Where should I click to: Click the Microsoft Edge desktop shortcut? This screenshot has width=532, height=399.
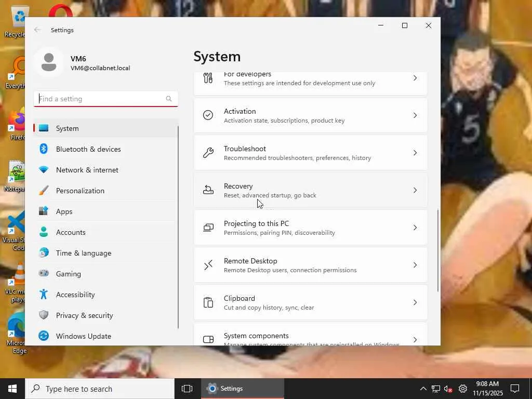[16, 333]
